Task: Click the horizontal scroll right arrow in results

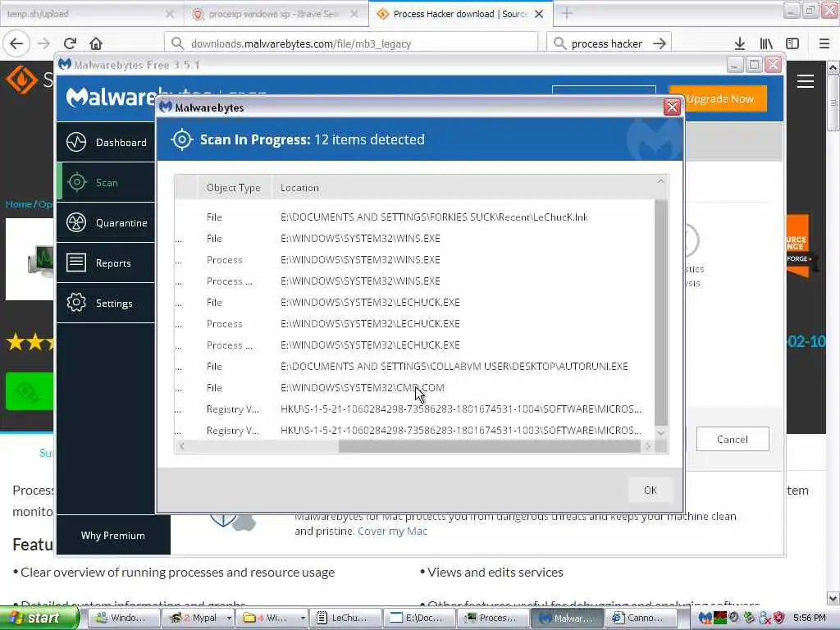Action: coord(648,446)
